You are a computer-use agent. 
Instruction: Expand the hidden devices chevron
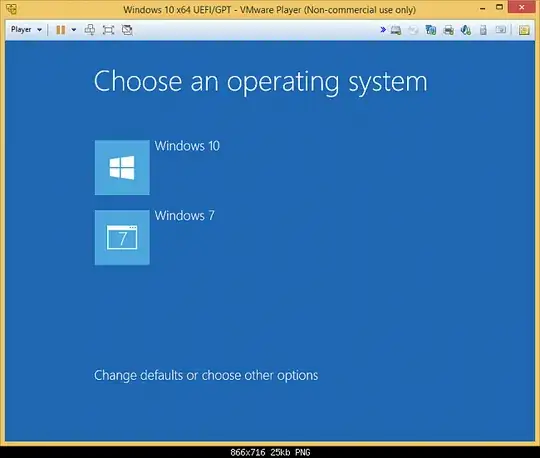tap(383, 30)
